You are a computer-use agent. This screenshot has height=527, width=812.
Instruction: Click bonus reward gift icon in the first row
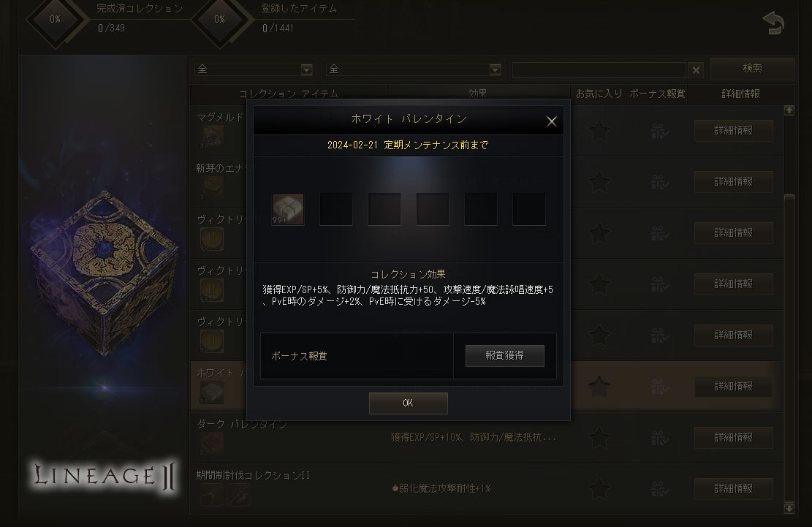point(659,130)
